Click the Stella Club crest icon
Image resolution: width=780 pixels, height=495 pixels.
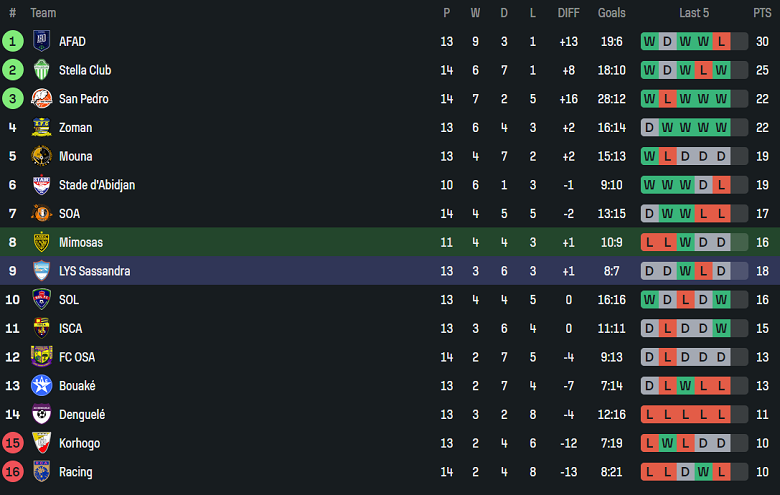pyautogui.click(x=41, y=70)
